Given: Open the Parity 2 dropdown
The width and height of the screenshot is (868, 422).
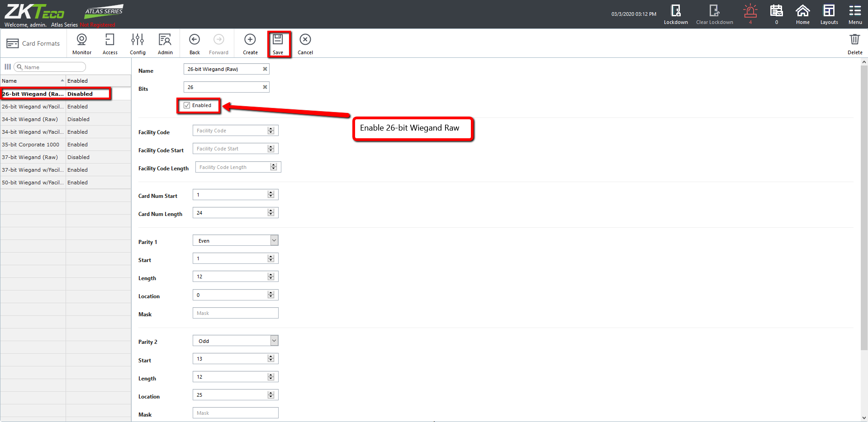Looking at the screenshot, I should (x=274, y=341).
